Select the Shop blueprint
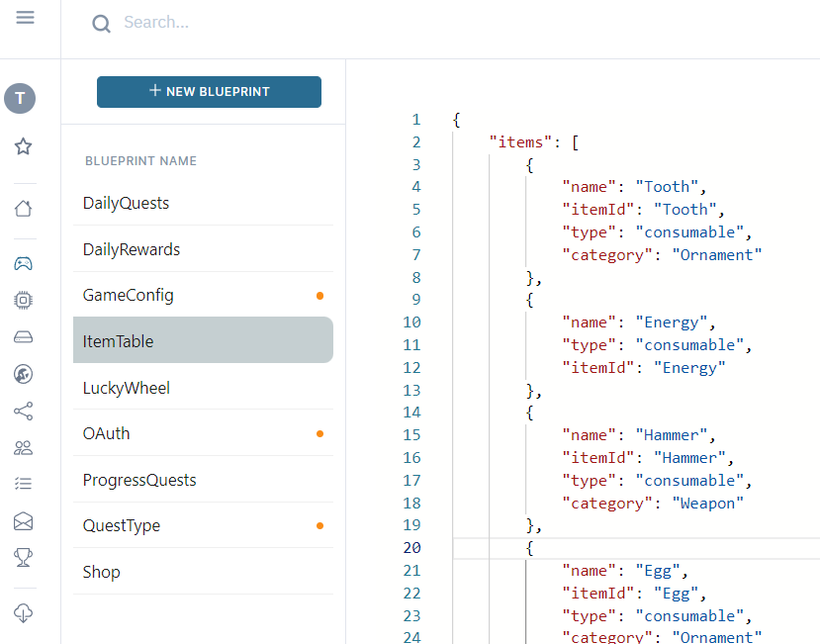 coord(203,572)
